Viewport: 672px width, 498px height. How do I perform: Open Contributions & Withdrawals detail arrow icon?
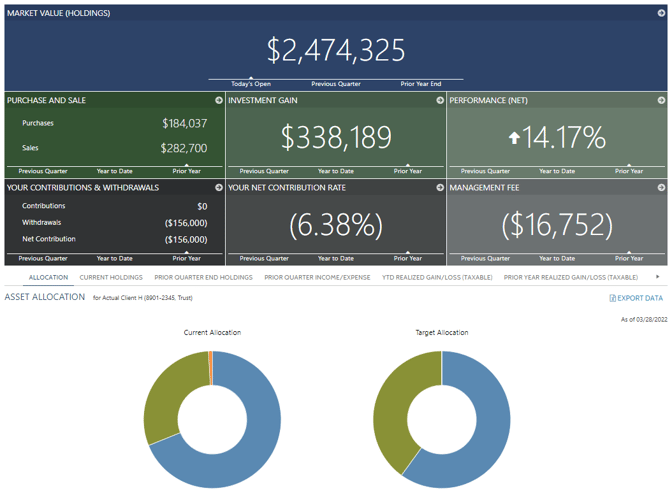coord(219,188)
